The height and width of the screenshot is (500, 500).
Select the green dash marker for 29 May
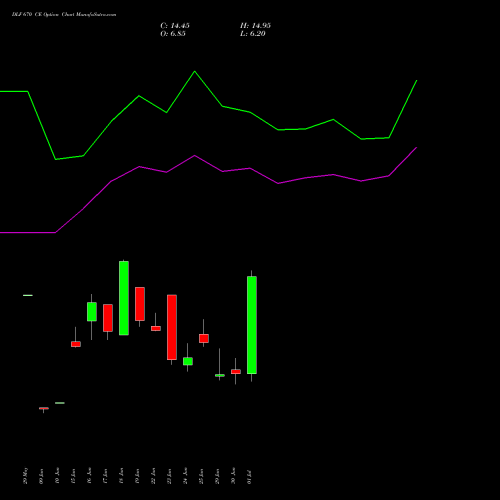tap(28, 295)
